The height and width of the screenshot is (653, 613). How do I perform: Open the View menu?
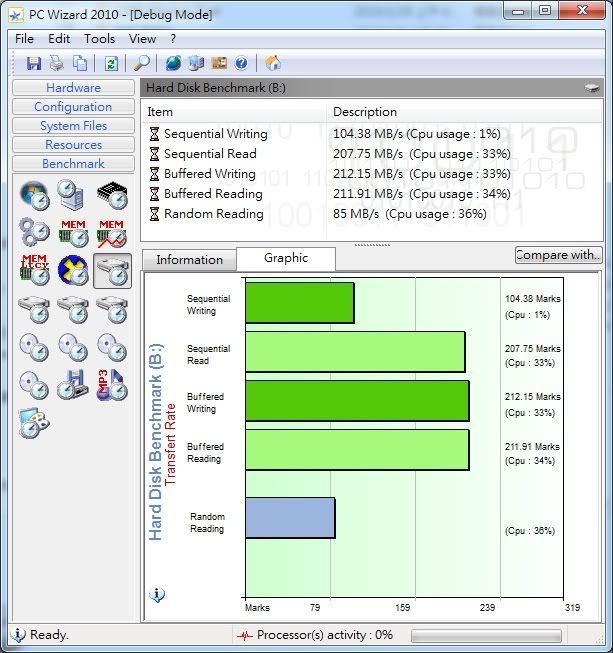pyautogui.click(x=142, y=39)
